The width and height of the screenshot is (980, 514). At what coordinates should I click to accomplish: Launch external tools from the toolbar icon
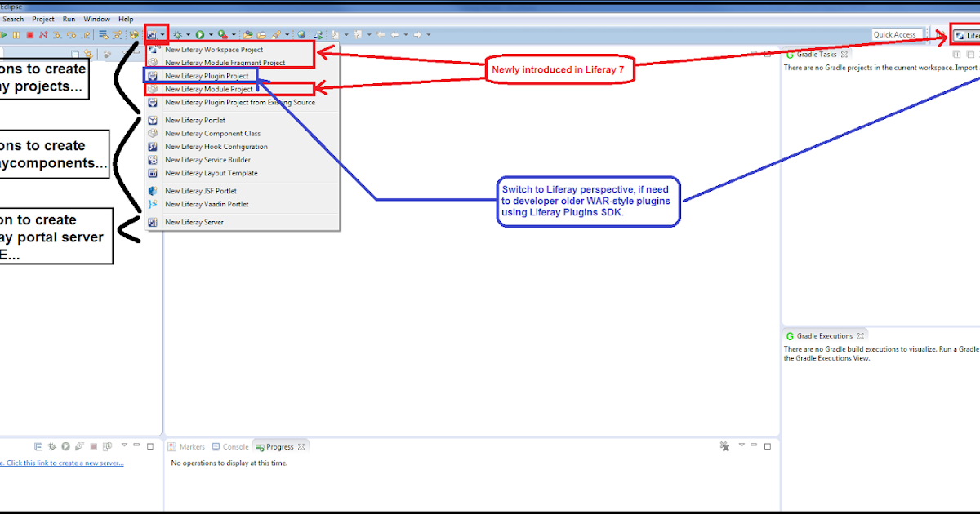pos(222,34)
